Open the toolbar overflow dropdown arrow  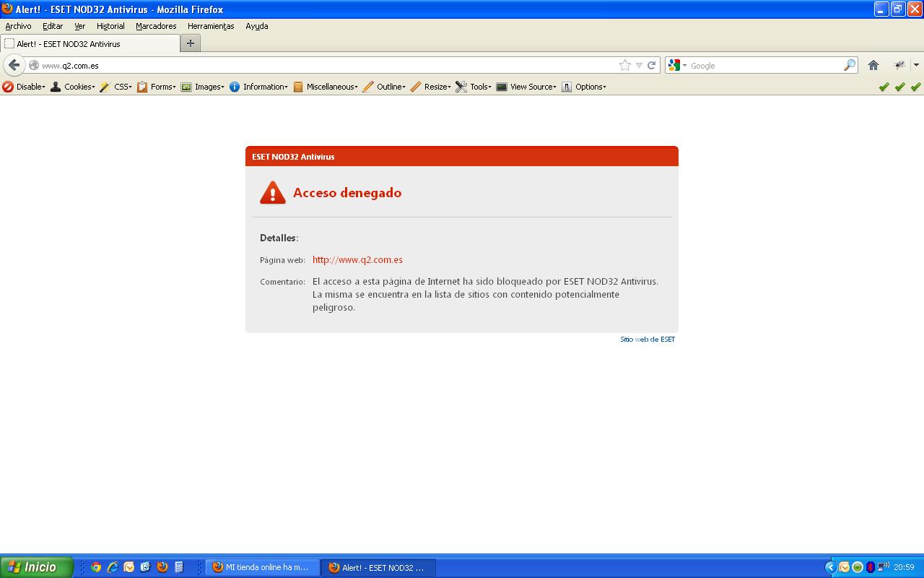[x=916, y=65]
